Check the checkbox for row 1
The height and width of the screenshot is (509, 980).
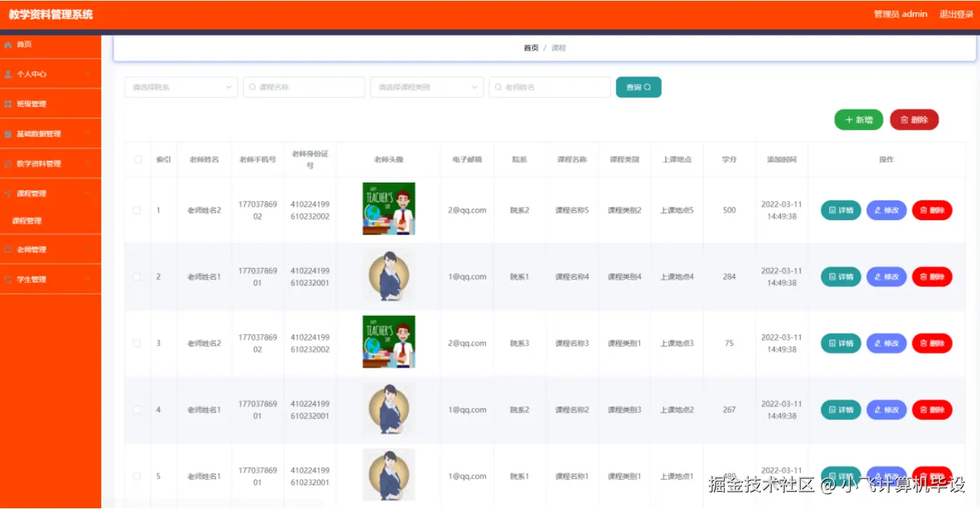[137, 210]
